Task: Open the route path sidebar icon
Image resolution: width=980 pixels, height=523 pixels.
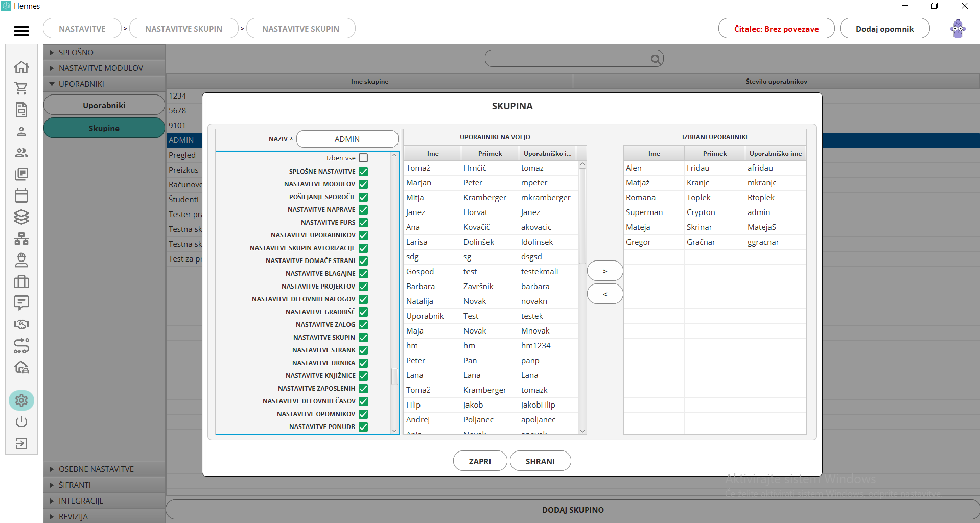Action: (21, 346)
